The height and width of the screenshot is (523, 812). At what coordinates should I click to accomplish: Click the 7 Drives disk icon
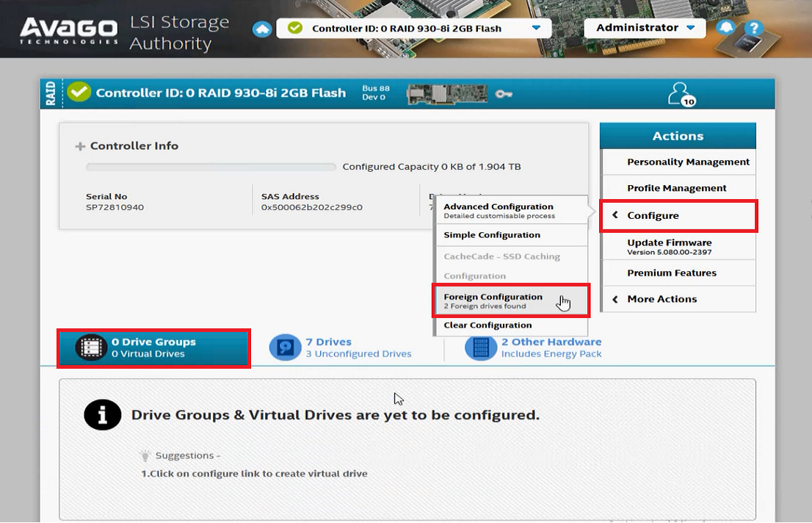(285, 347)
